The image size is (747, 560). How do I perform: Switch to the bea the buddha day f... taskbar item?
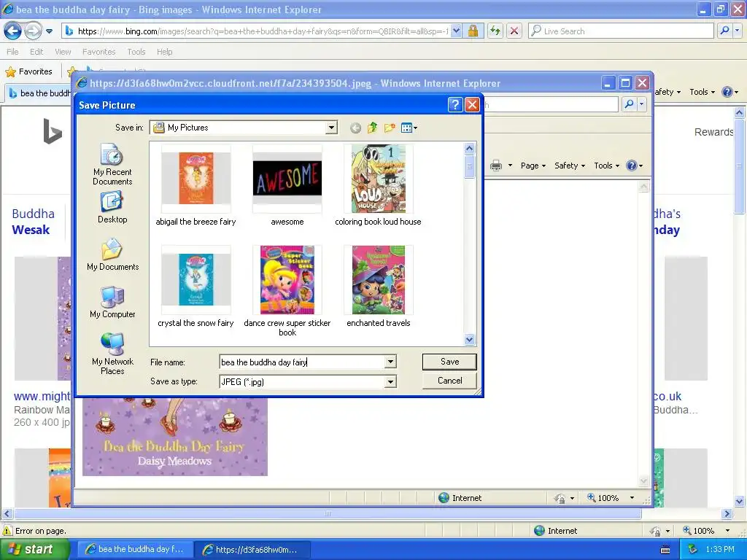tap(135, 550)
